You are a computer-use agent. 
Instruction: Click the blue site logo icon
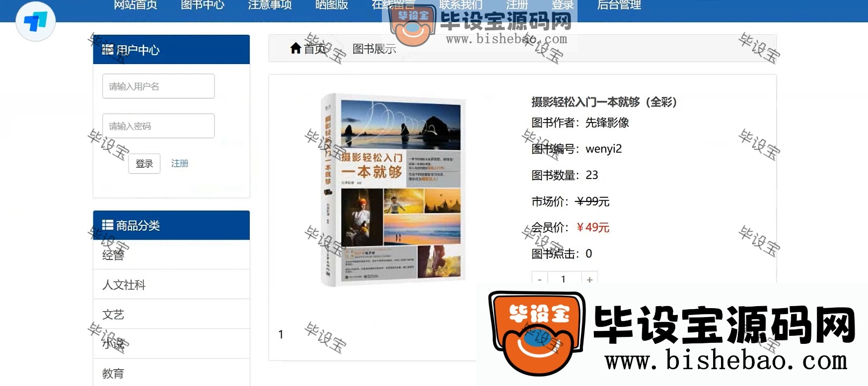tap(35, 21)
